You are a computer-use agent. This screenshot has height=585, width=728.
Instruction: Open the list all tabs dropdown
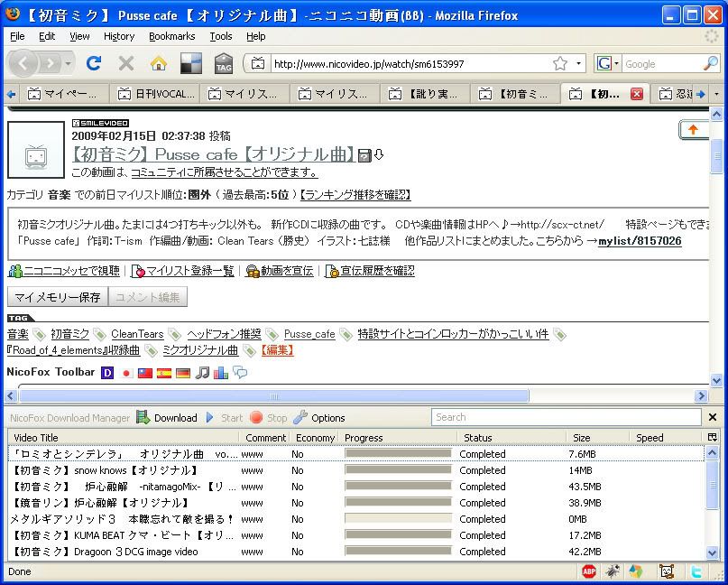coord(716,94)
